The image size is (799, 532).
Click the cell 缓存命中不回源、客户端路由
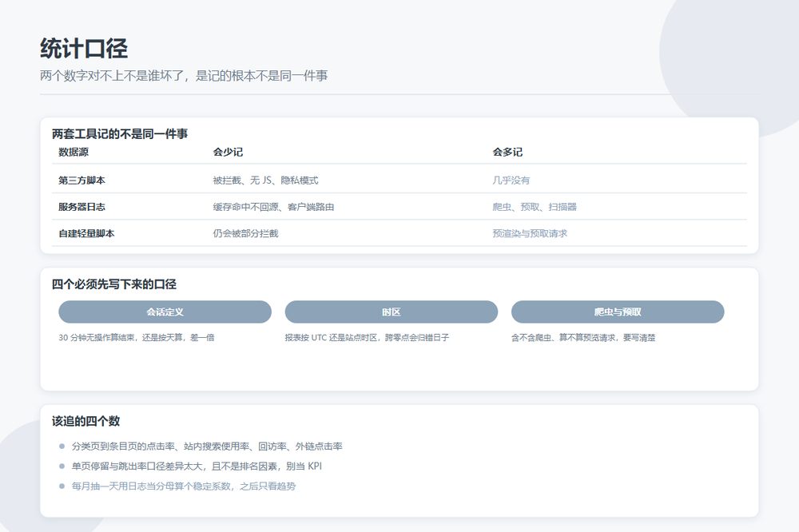point(273,207)
